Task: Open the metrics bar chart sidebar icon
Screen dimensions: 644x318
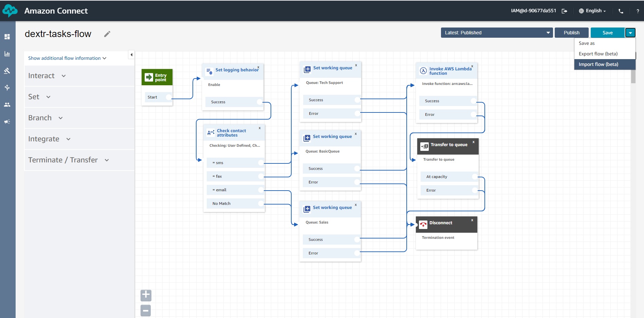Action: click(7, 54)
